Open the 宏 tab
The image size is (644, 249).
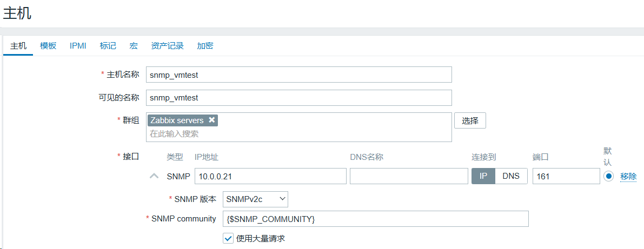click(134, 46)
